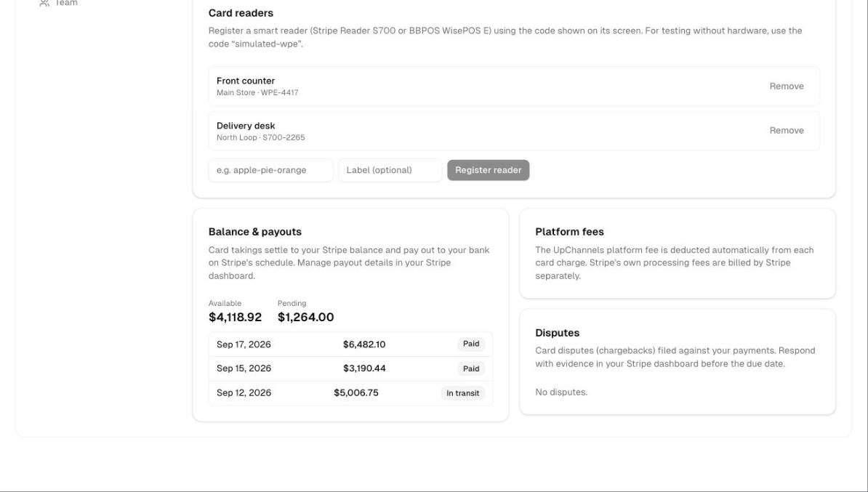Click the Available balance $4,118.92
The width and height of the screenshot is (868, 492).
click(x=236, y=317)
